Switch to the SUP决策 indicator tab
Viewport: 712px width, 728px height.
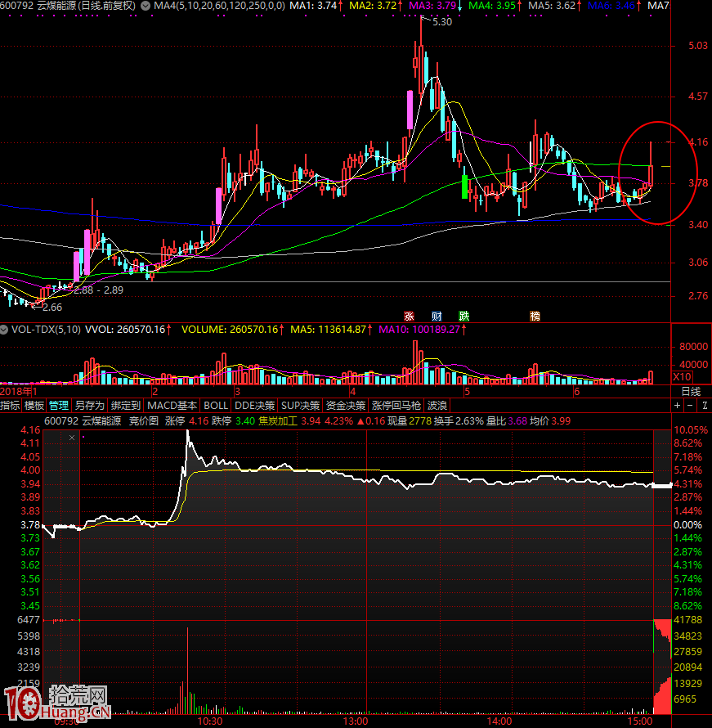(x=300, y=406)
